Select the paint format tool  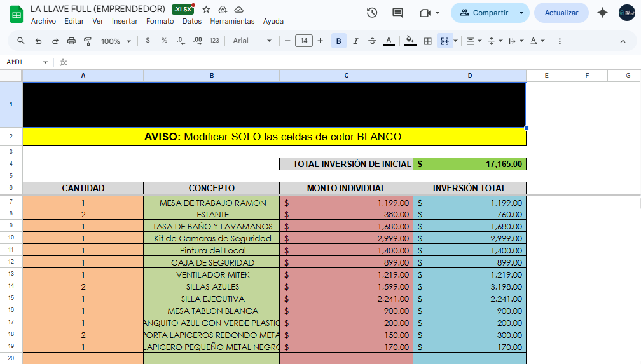tap(88, 41)
